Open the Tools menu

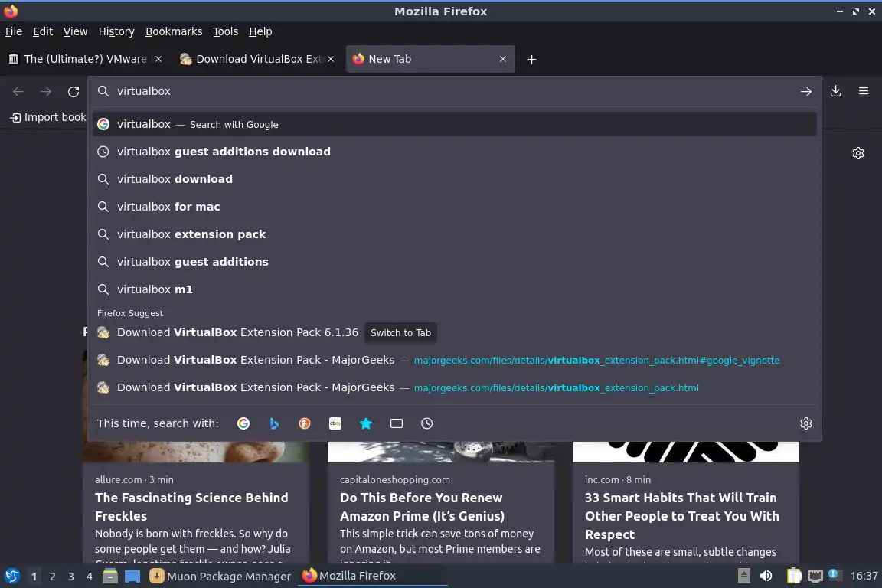[226, 31]
